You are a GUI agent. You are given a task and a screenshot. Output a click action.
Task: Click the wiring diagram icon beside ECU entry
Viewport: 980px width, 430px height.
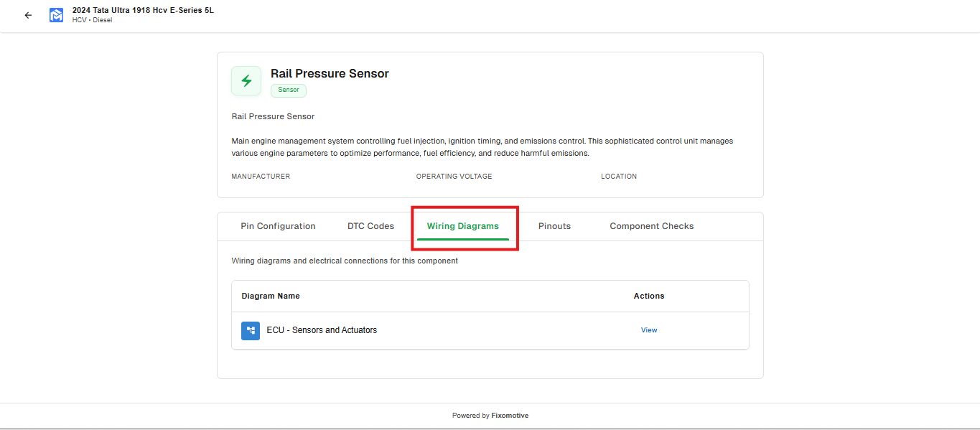250,330
